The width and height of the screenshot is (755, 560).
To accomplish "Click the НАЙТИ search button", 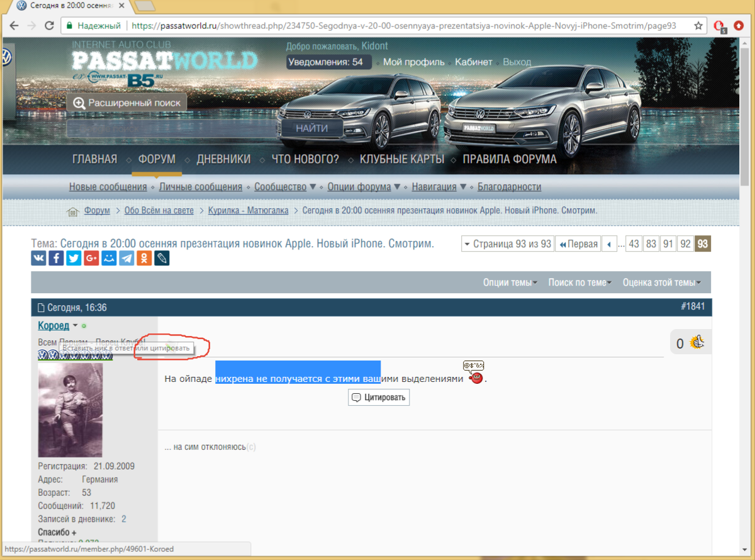I will click(x=312, y=128).
